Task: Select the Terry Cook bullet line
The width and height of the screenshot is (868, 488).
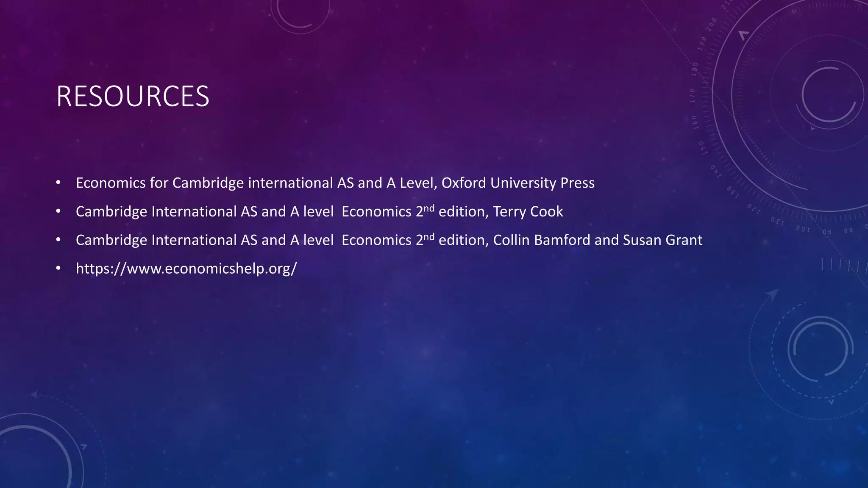Action: tap(319, 211)
